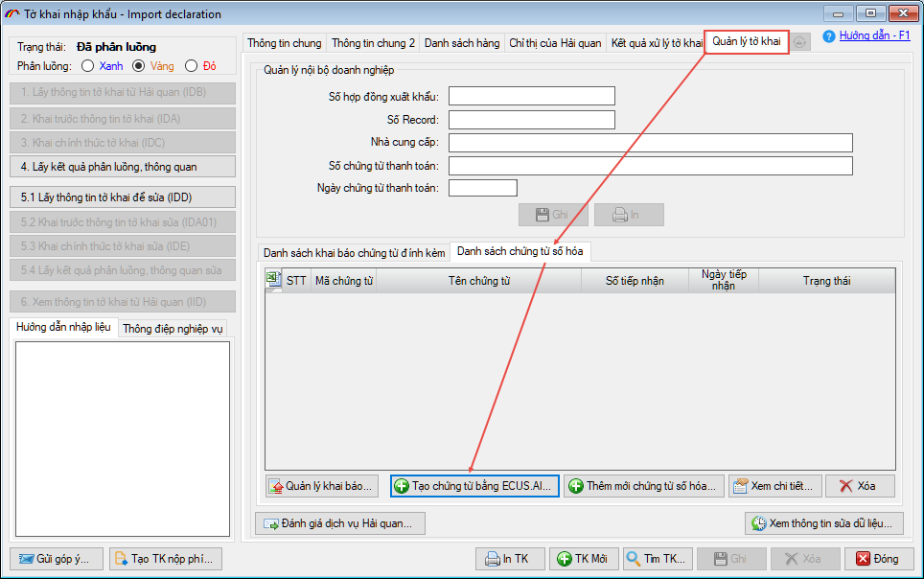This screenshot has width=924, height=579.
Task: Click the Số tiếp nhận column header
Action: tap(635, 281)
